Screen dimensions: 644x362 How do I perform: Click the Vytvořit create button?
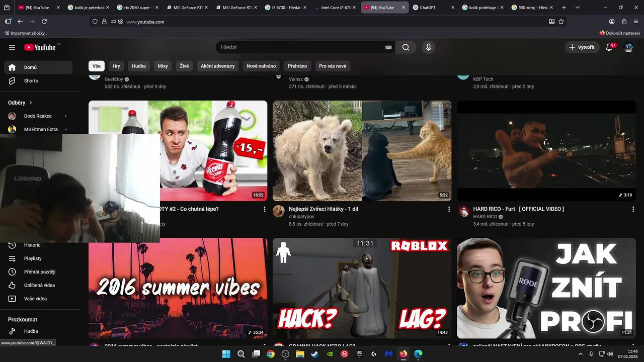(x=581, y=47)
